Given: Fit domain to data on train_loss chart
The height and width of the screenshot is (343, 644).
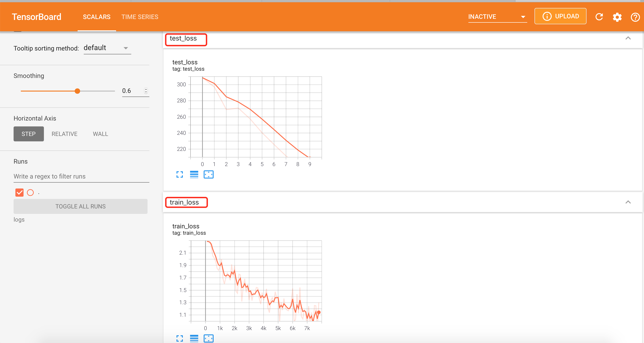Looking at the screenshot, I should tap(208, 338).
